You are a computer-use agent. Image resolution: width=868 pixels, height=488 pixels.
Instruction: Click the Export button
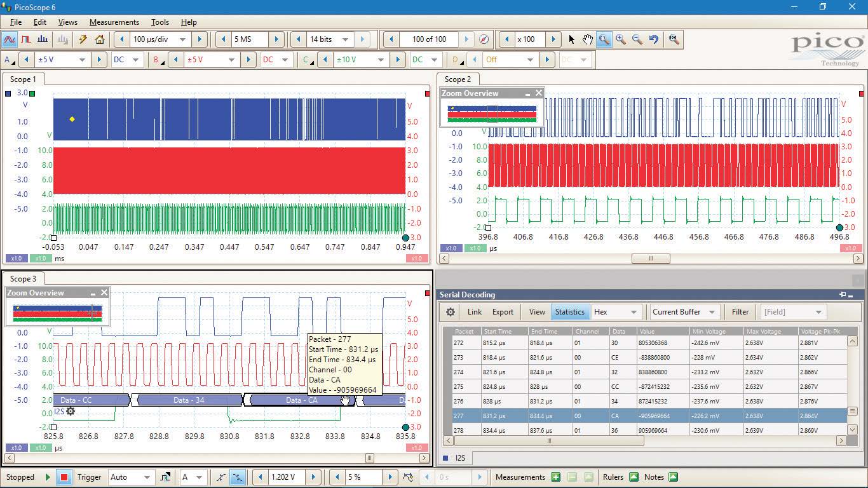pyautogui.click(x=503, y=312)
